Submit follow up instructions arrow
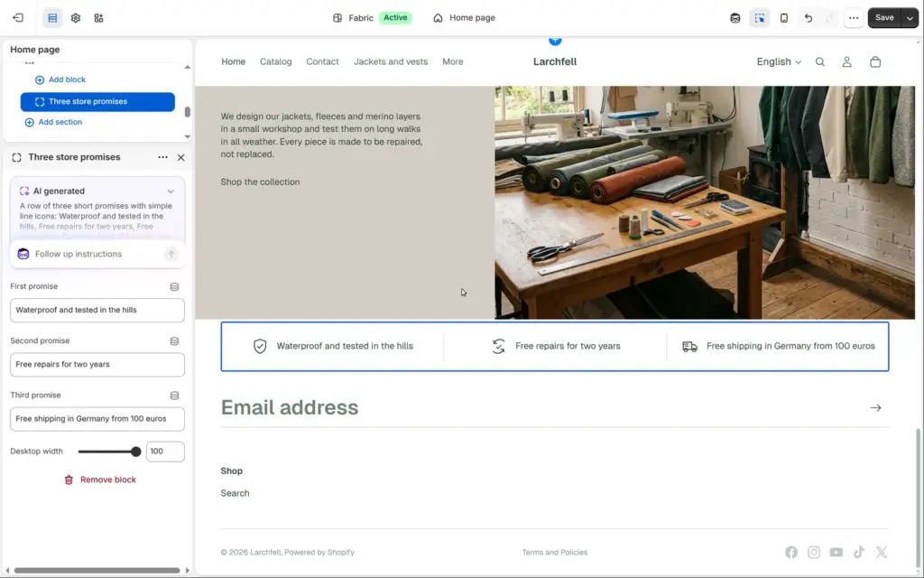Viewport: 924px width, 578px height. coord(171,254)
